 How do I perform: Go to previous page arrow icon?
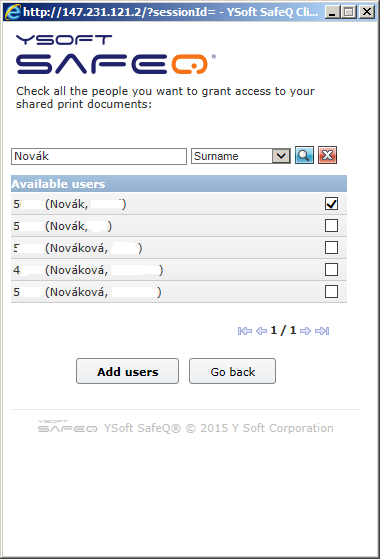pyautogui.click(x=261, y=331)
